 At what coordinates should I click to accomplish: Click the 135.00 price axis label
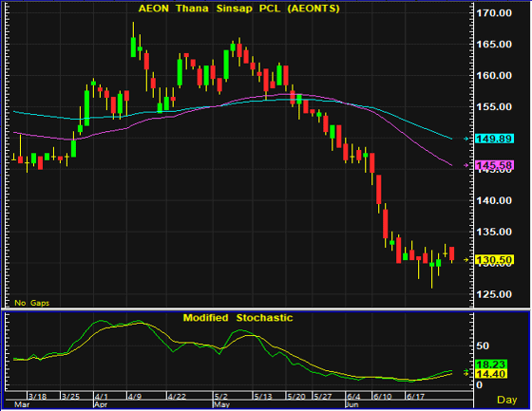pyautogui.click(x=494, y=232)
